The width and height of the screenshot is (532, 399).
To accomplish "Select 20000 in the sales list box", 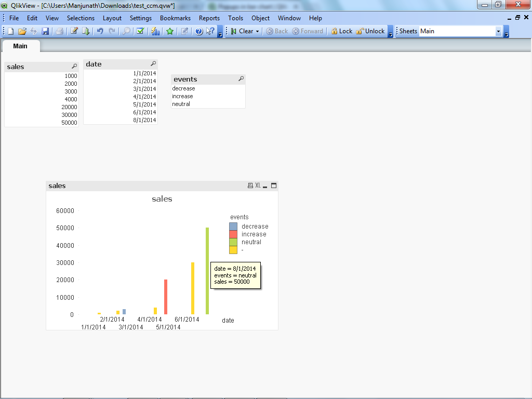I will pos(70,107).
